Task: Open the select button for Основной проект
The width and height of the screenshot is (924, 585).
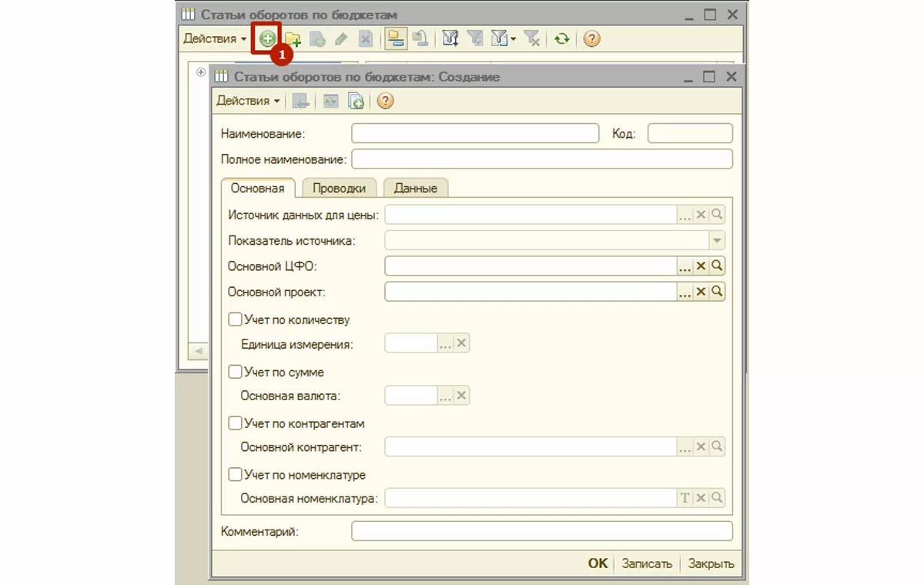Action: point(685,292)
